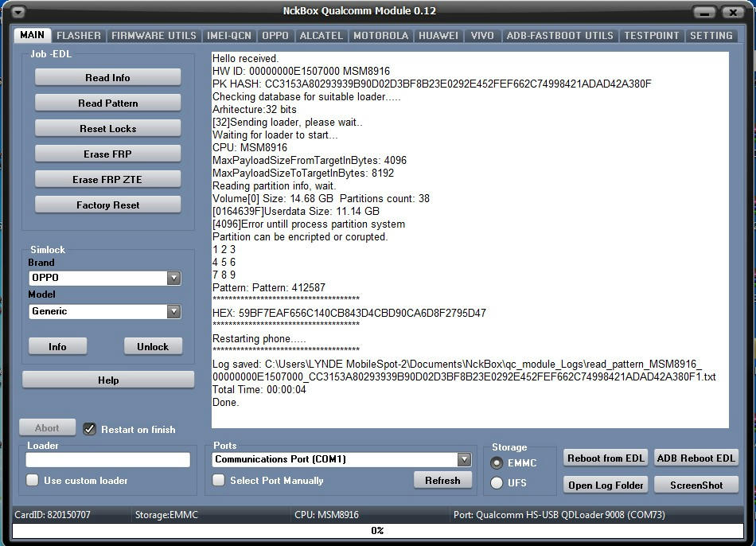Open the IMEI-QCN tab
This screenshot has height=546, width=756.
pyautogui.click(x=229, y=35)
